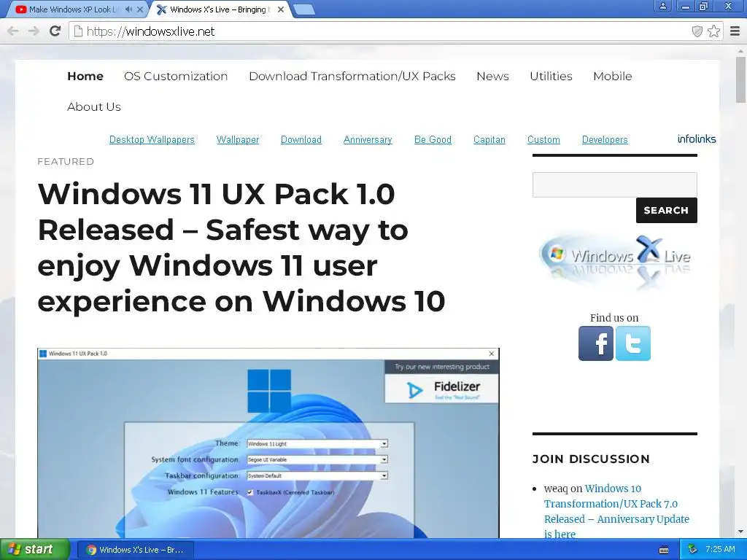Click the speaker icon on the YouTube tab
747x560 pixels.
click(128, 9)
